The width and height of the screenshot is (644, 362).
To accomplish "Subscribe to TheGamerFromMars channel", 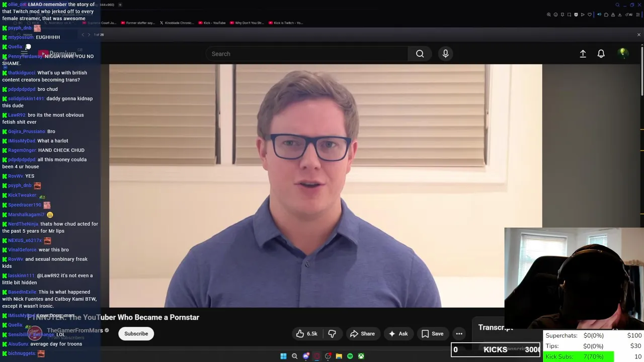I will pos(136,333).
